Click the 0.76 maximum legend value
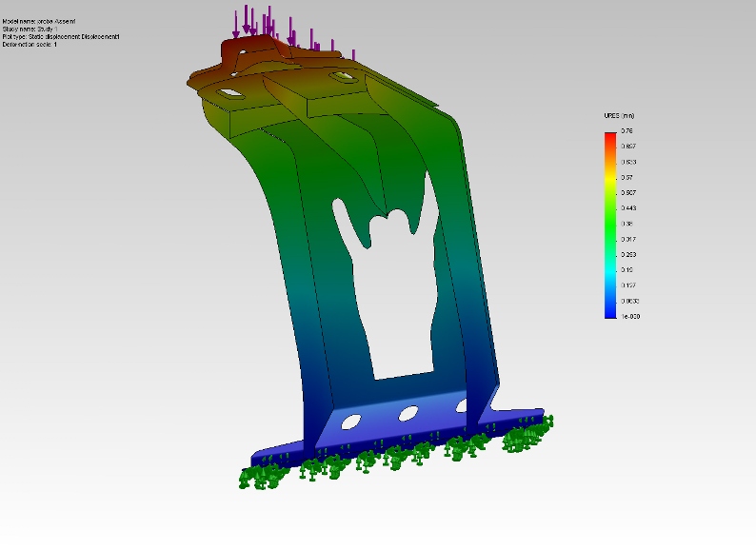The image size is (756, 550). [x=627, y=130]
